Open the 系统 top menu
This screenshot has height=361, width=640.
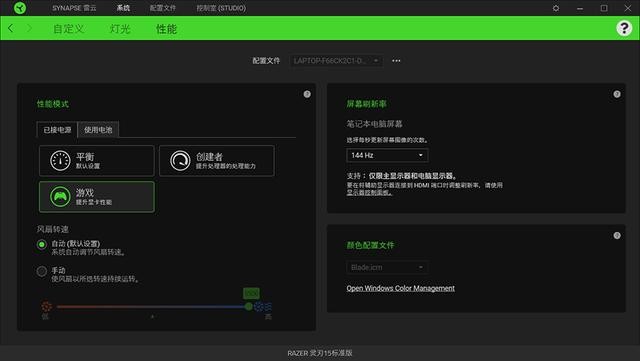point(123,8)
